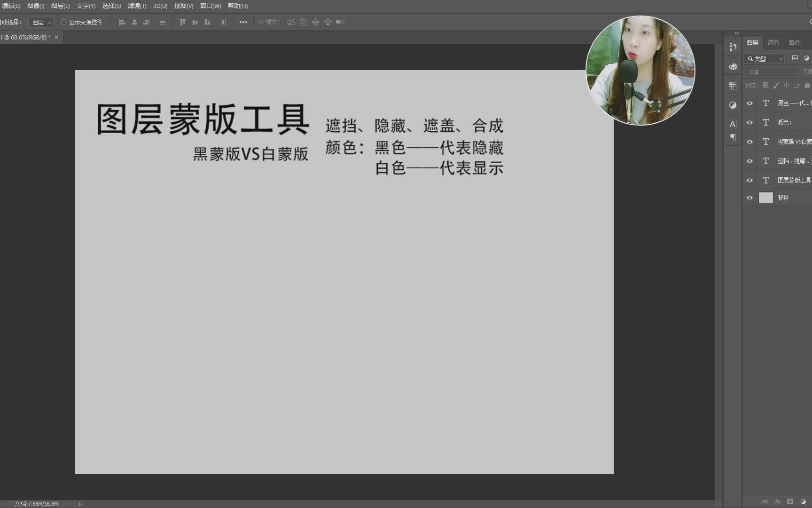
Task: Click the ellipsis more-options toolbar button
Action: click(243, 22)
